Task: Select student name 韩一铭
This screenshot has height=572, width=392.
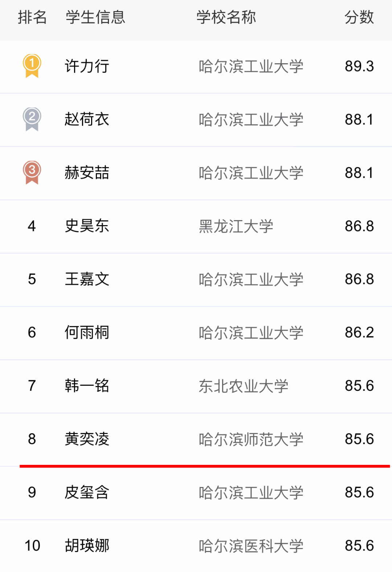Action: click(x=87, y=386)
